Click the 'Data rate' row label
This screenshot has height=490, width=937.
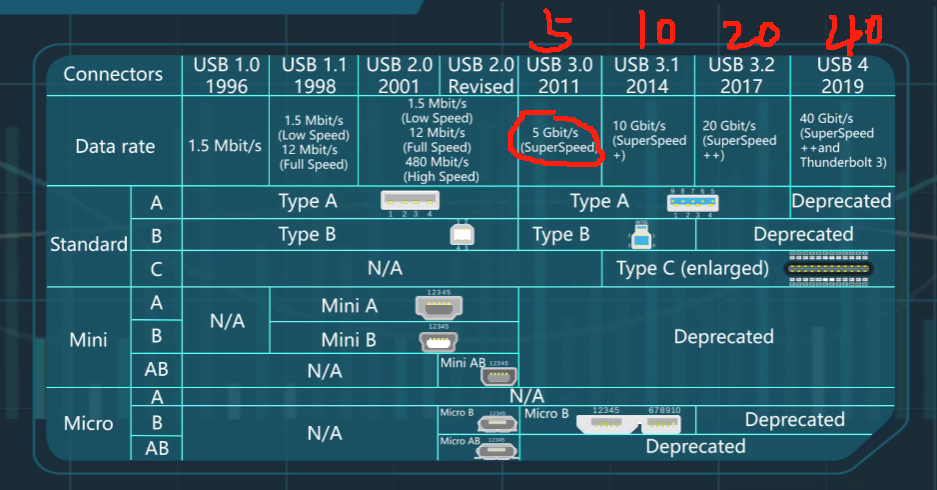pyautogui.click(x=115, y=146)
